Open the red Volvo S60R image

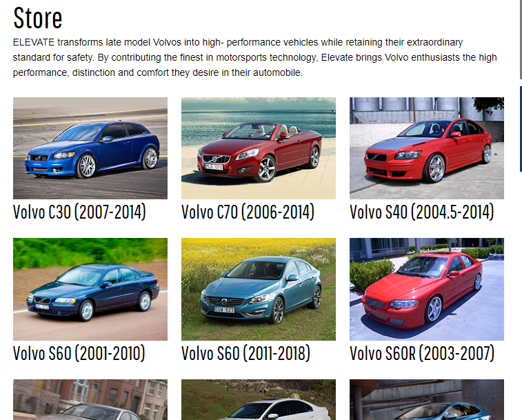point(427,289)
